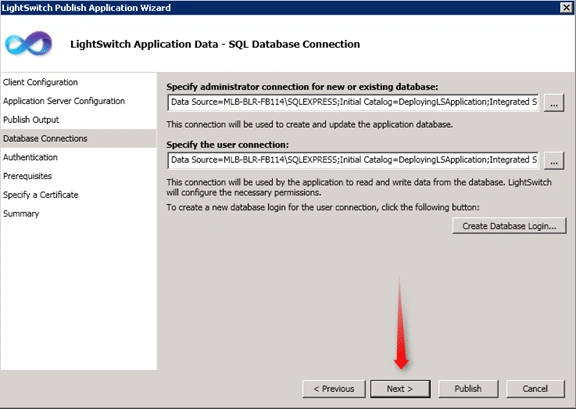This screenshot has width=576, height=409.
Task: Jump to the Prerequisites step
Action: 27,176
